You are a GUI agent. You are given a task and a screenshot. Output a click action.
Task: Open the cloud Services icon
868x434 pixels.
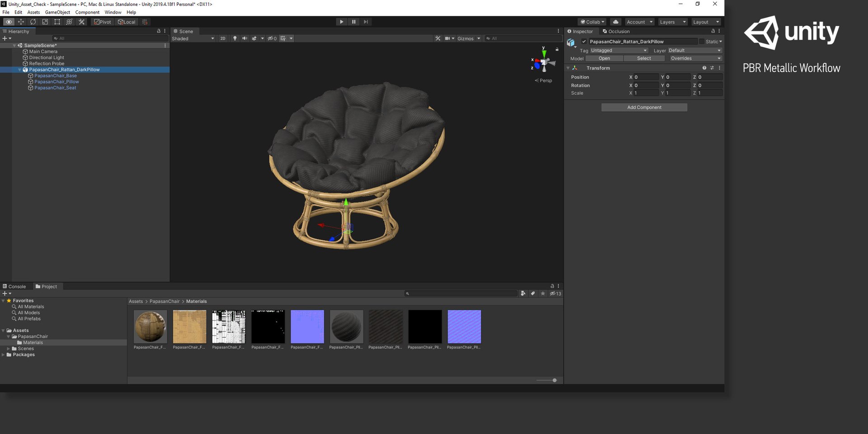(616, 22)
